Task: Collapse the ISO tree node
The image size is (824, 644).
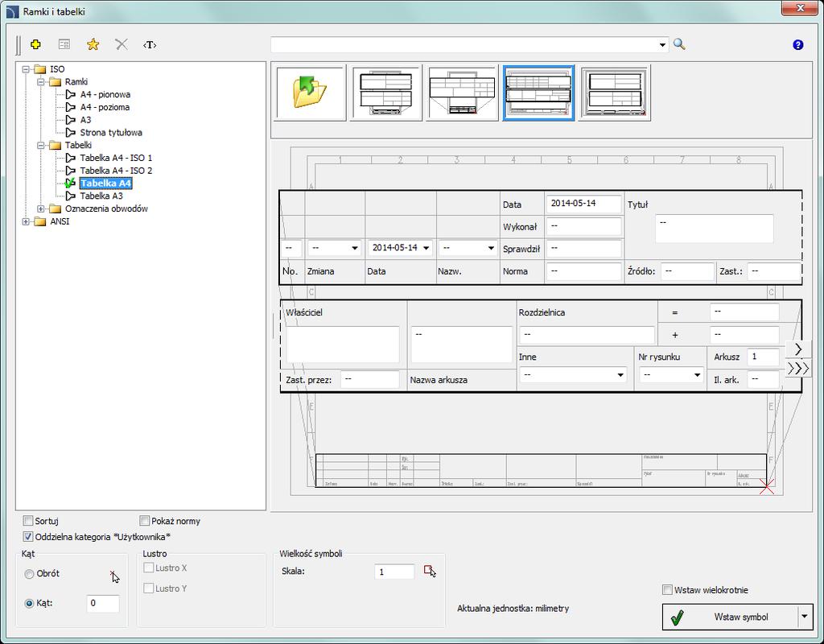Action: click(x=26, y=69)
